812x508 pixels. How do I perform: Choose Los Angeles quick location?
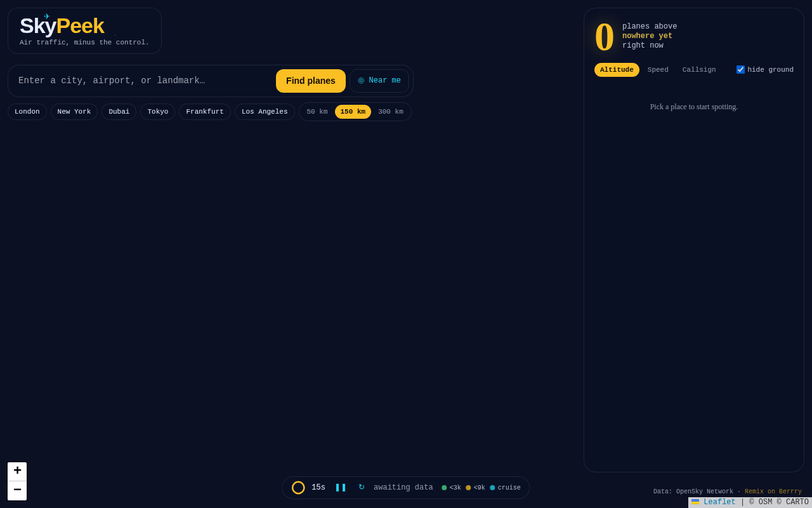coord(265,112)
